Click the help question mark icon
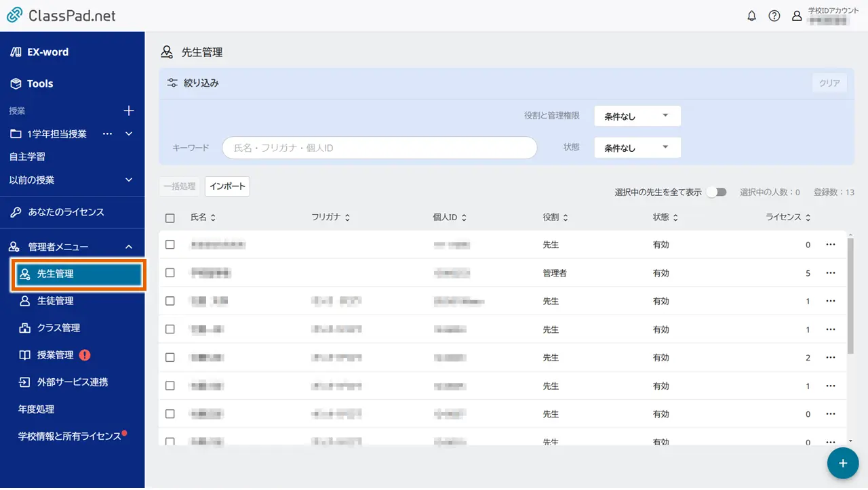Image resolution: width=868 pixels, height=490 pixels. click(774, 16)
